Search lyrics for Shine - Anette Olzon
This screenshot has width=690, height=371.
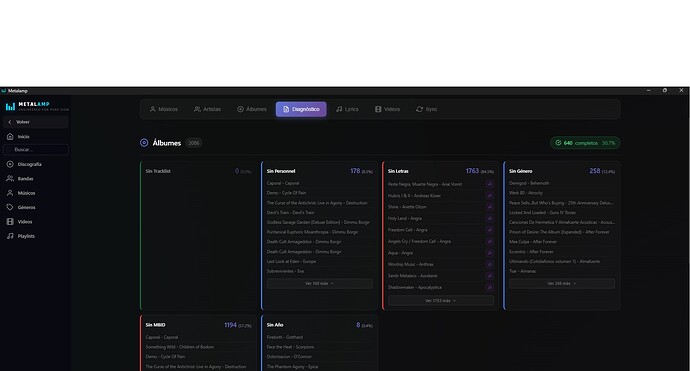pyautogui.click(x=489, y=207)
